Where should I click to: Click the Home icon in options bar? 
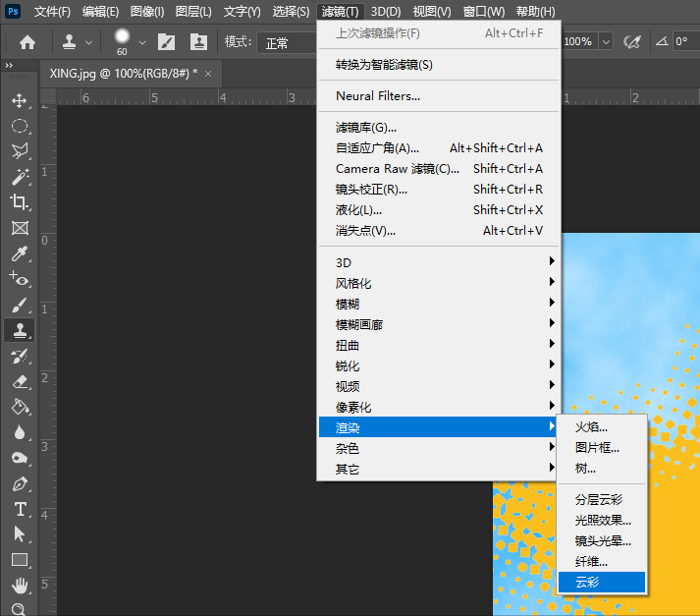(x=27, y=42)
